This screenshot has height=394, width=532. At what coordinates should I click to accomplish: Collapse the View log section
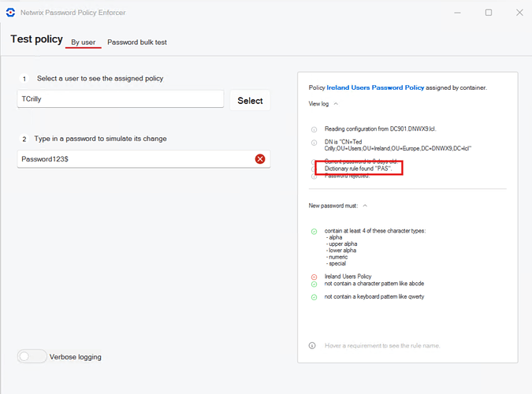[x=336, y=103]
